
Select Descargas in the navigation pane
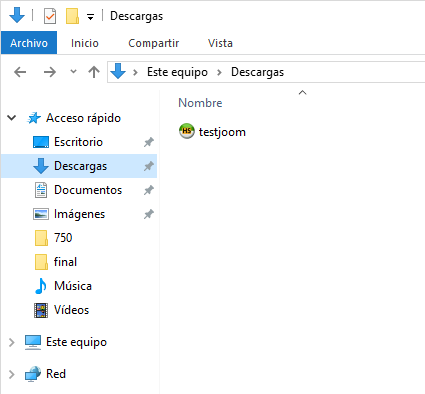click(80, 166)
